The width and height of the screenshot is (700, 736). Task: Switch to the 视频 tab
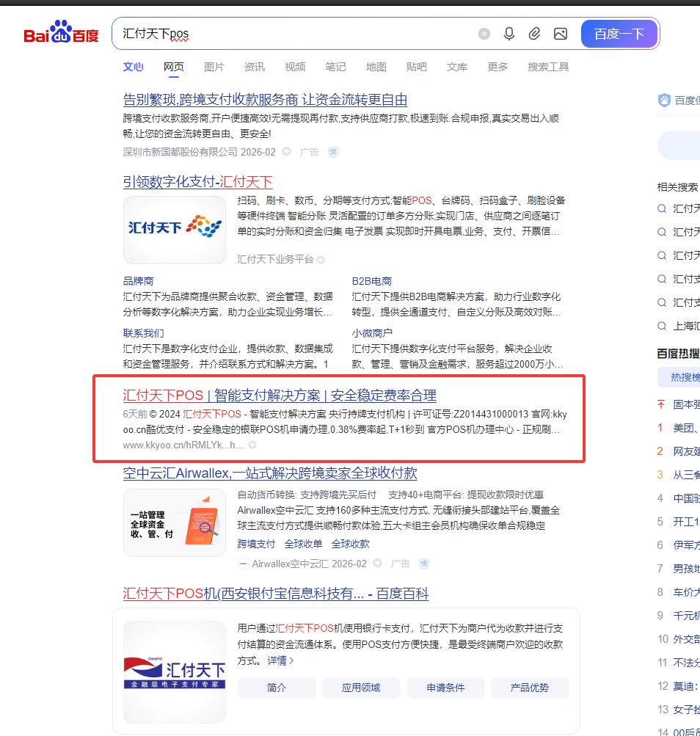tap(295, 67)
